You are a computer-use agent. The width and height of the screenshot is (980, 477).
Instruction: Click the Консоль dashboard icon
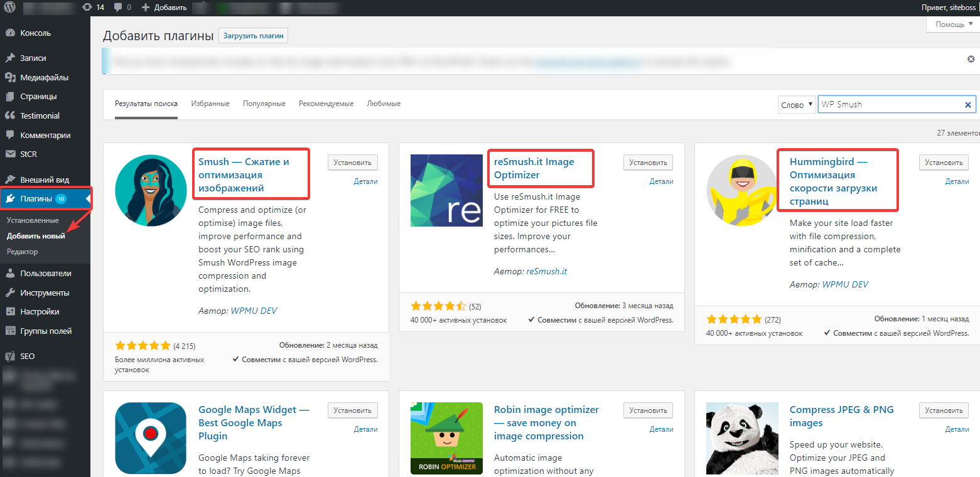tap(10, 33)
